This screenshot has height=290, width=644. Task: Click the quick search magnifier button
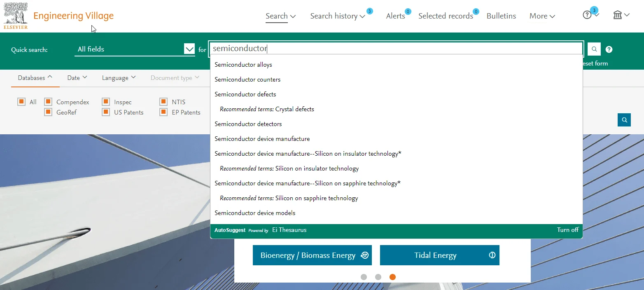click(594, 49)
